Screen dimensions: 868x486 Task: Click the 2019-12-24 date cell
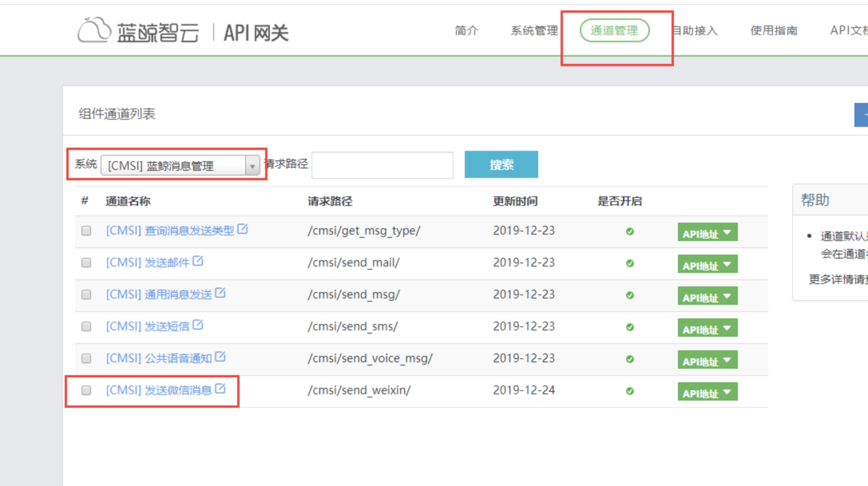coord(524,390)
